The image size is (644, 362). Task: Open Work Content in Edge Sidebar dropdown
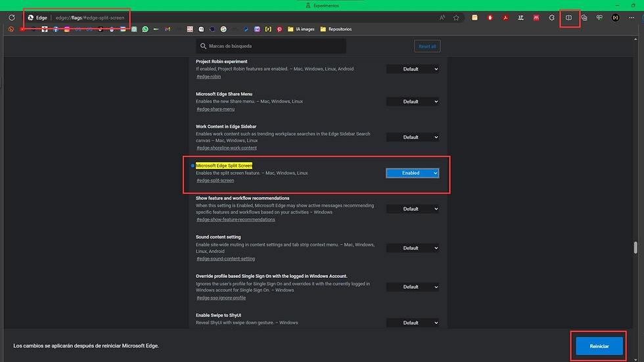click(x=413, y=137)
